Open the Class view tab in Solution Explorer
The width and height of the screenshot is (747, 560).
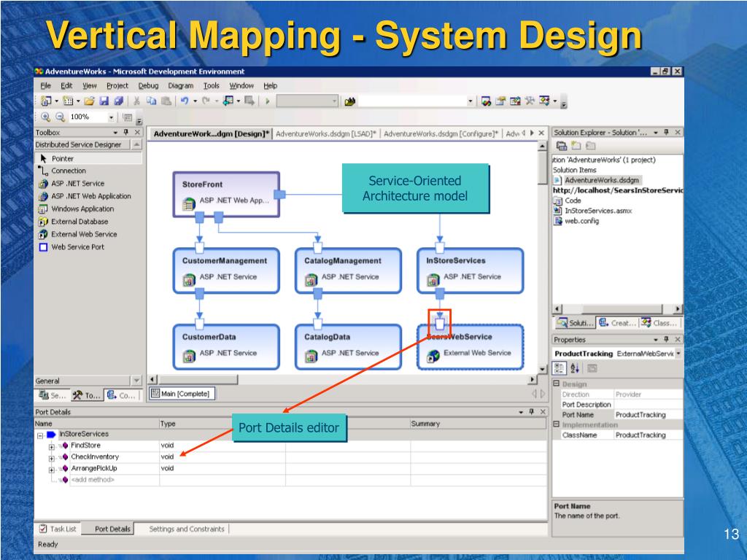659,323
